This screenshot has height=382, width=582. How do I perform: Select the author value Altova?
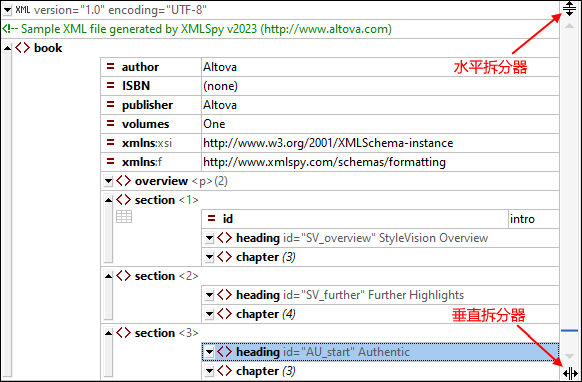(x=220, y=67)
